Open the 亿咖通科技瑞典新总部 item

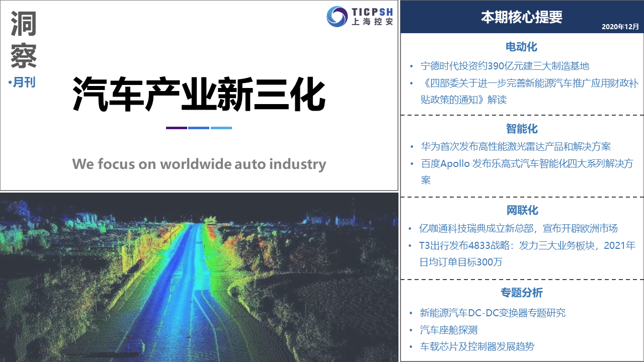click(x=518, y=228)
